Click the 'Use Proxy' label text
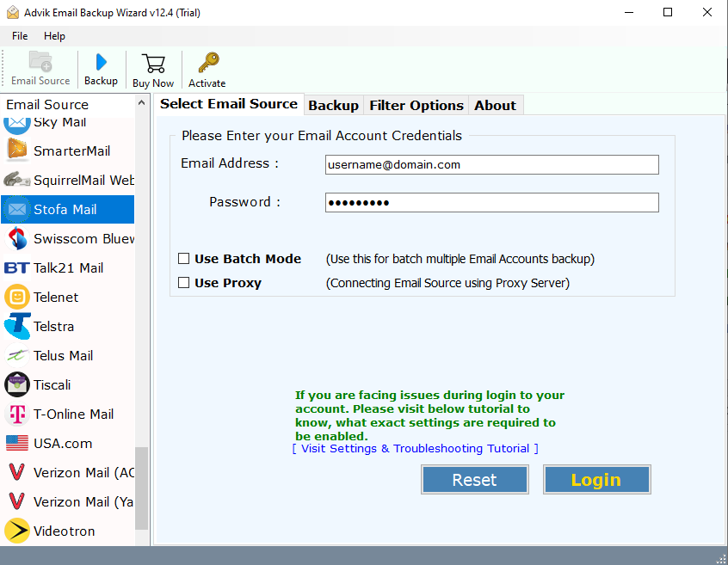The width and height of the screenshot is (728, 565). pos(228,282)
